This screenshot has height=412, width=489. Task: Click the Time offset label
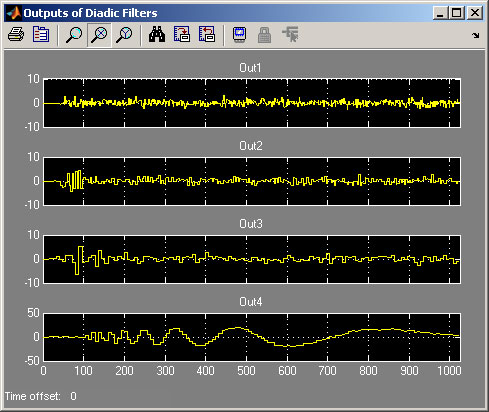coord(33,396)
